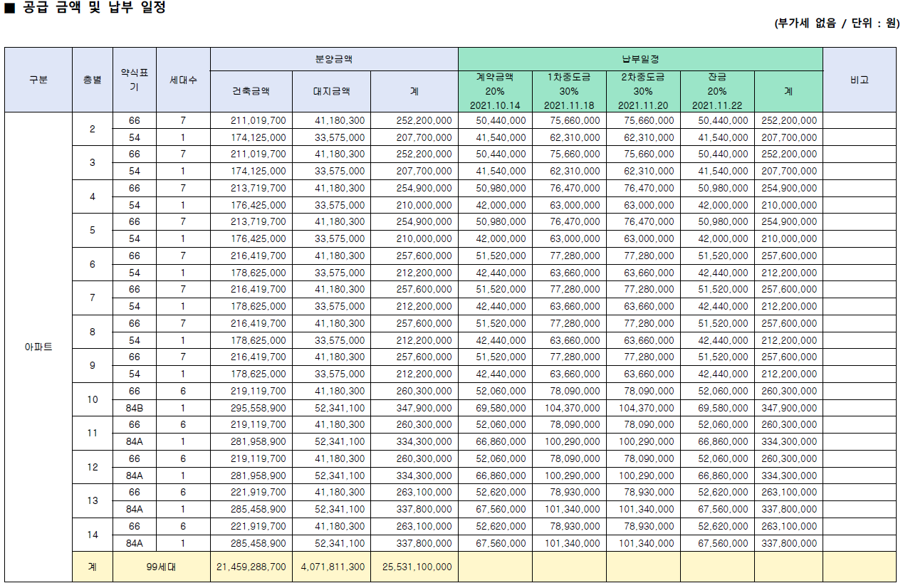Screen dimensions: 903x588
Task: Select floor number '12' cell
Action: tap(93, 467)
